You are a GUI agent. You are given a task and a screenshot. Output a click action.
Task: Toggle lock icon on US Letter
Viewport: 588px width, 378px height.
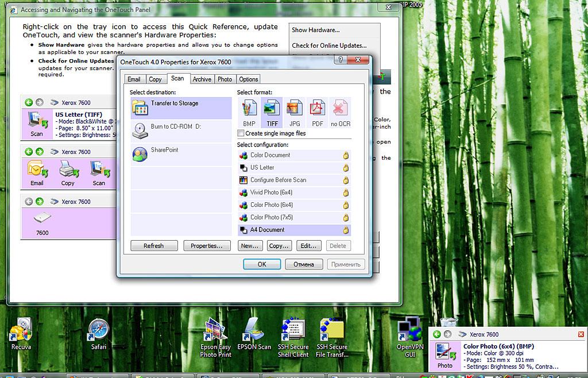click(x=346, y=168)
